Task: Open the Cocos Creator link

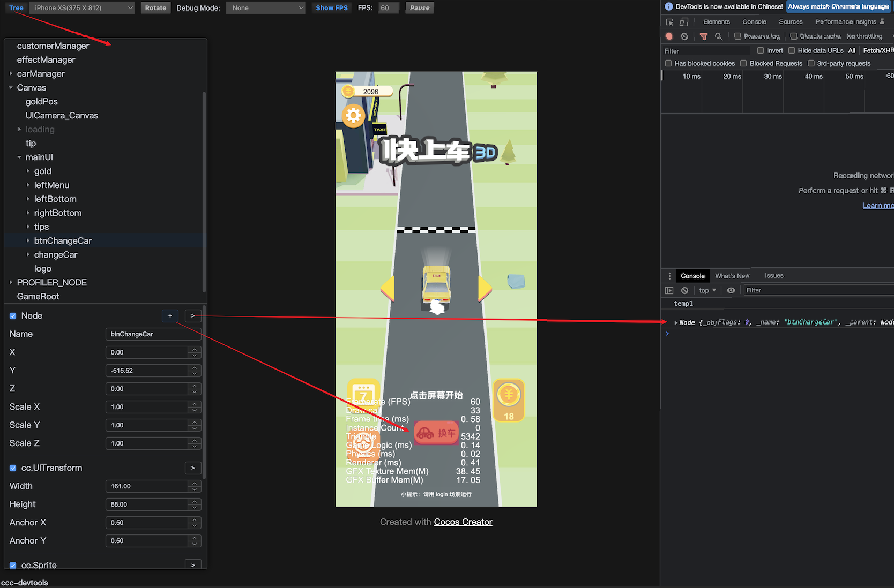Action: point(463,522)
